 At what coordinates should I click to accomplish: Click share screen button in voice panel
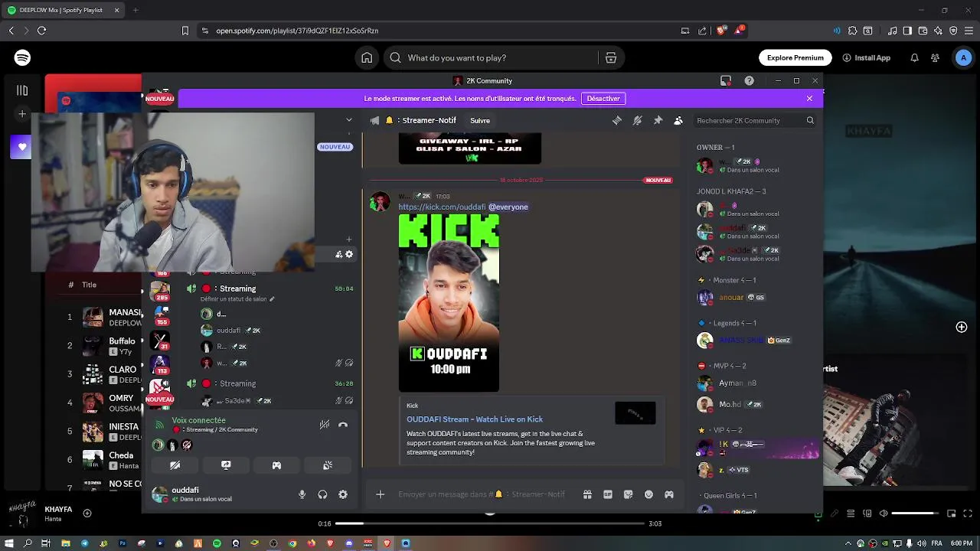tap(226, 465)
